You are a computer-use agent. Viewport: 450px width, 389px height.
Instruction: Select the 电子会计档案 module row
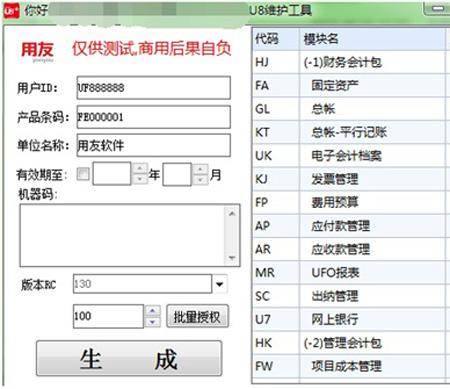tap(349, 155)
